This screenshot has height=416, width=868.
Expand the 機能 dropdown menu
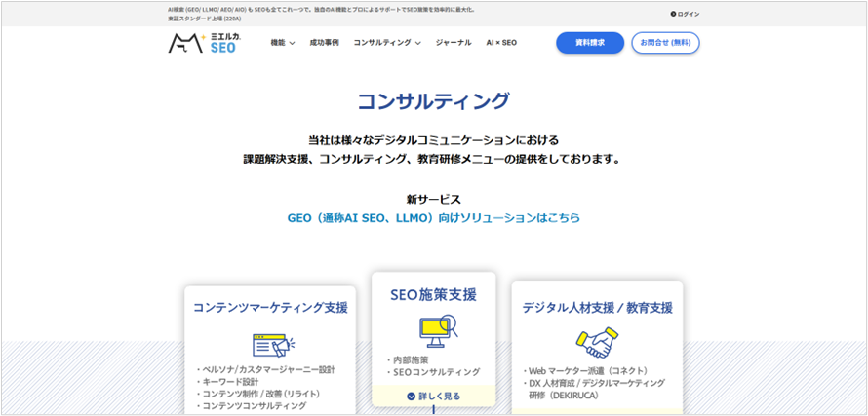point(282,43)
